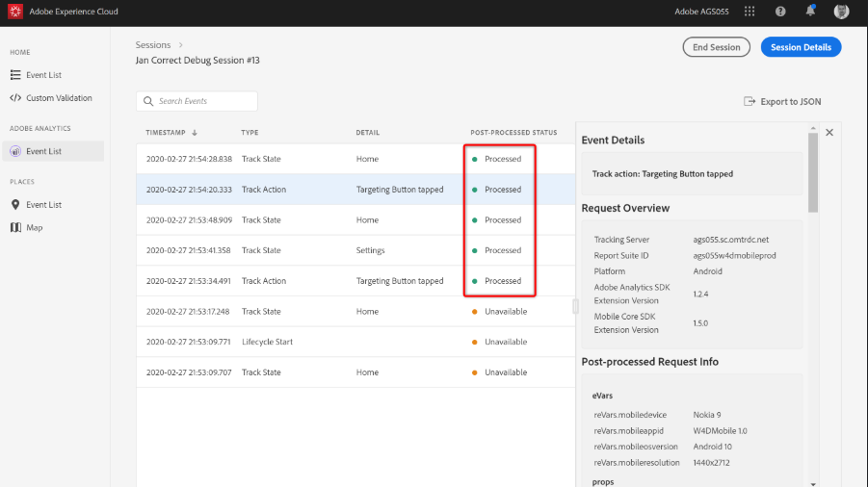Click the details panel resize handle
The width and height of the screenshot is (868, 487).
575,306
